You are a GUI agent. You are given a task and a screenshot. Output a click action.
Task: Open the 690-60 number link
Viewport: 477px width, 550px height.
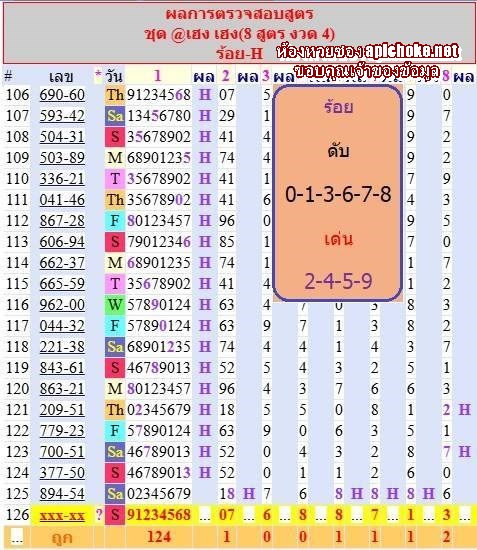click(62, 95)
